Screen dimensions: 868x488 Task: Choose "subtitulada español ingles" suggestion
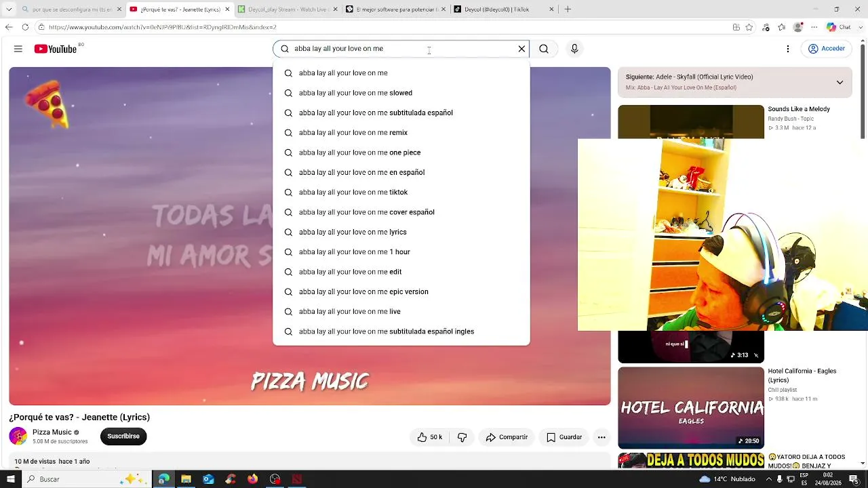click(401, 331)
